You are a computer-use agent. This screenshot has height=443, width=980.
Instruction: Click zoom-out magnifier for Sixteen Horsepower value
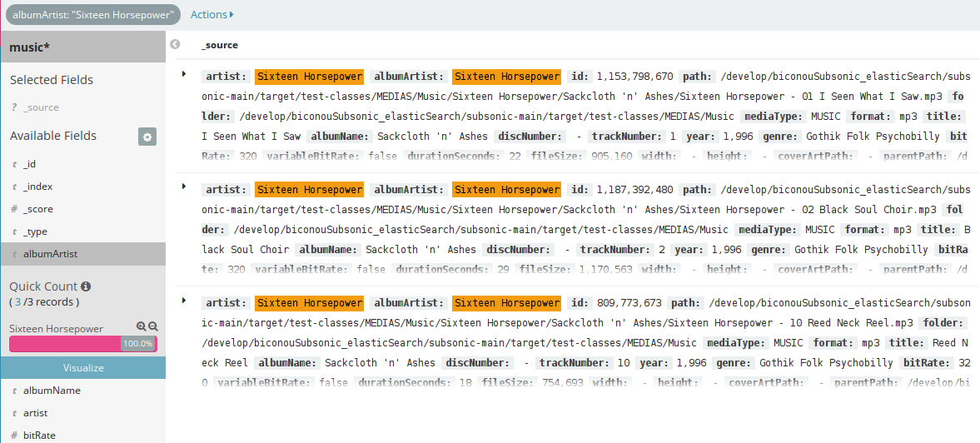click(x=152, y=326)
